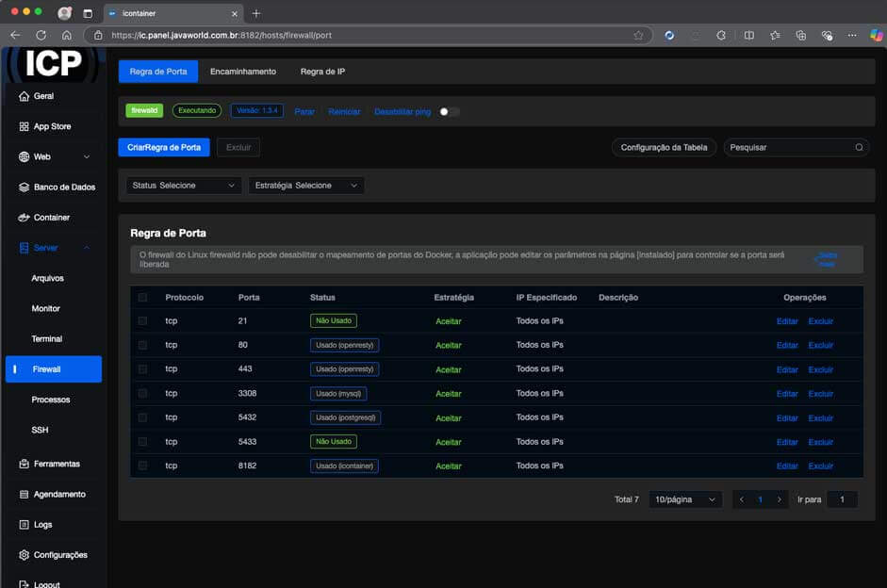Screen dimensions: 887x588
Task: Select the checkbox for port 8182 row
Action: (x=143, y=465)
